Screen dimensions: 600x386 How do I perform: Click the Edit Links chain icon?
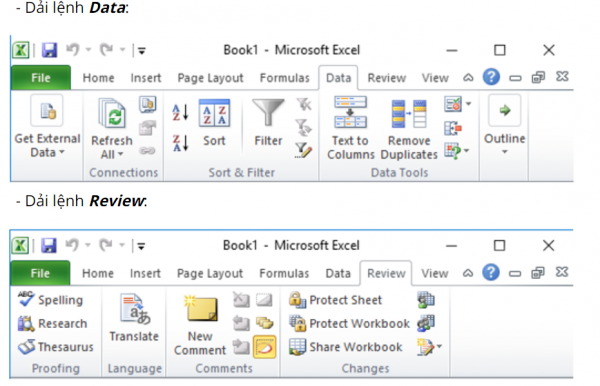coord(147,150)
